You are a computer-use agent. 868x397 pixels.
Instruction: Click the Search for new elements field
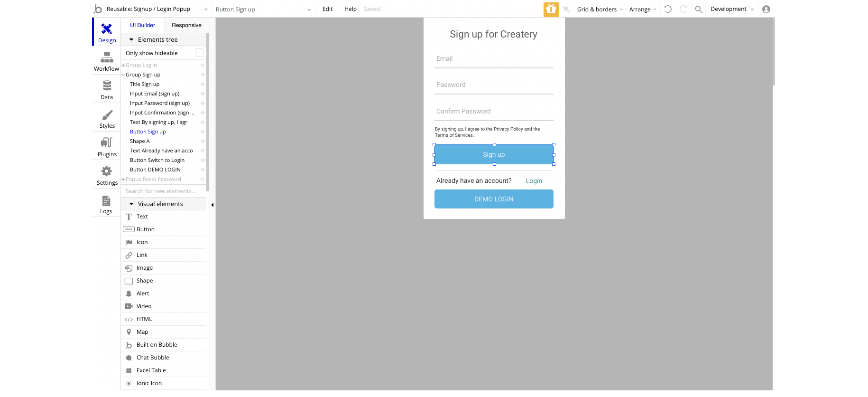tap(164, 191)
